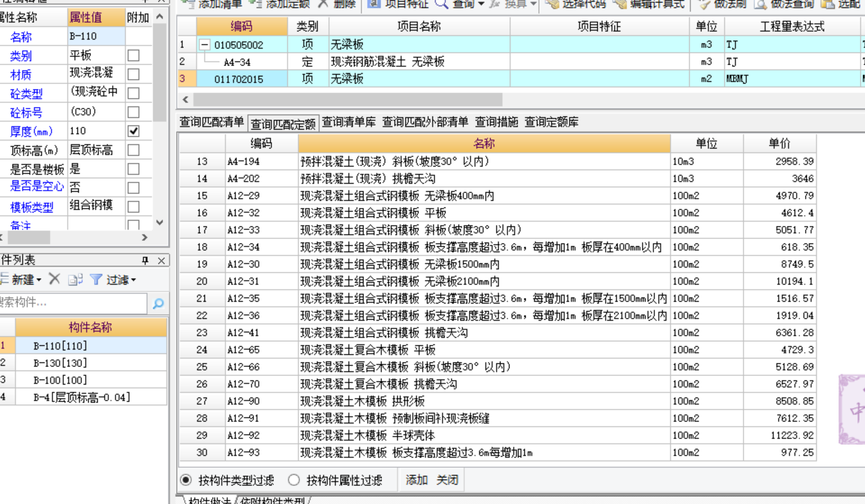Click the 单价 column header
Screen dimensions: 865x504
tap(780, 144)
